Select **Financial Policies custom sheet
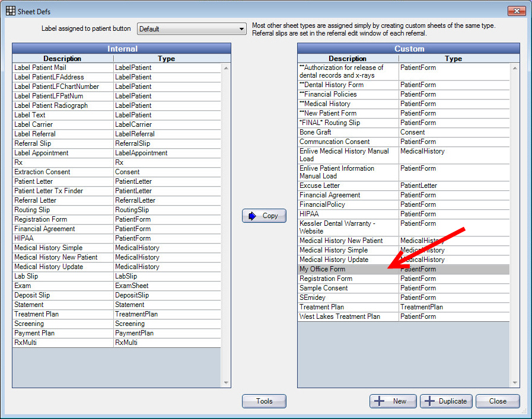Viewport: 532px width, 419px height. pos(403,94)
